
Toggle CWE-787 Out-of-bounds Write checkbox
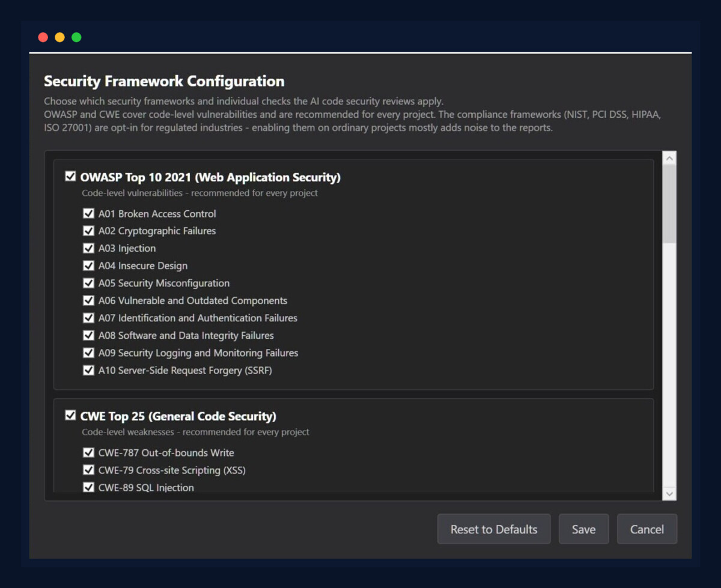click(88, 452)
